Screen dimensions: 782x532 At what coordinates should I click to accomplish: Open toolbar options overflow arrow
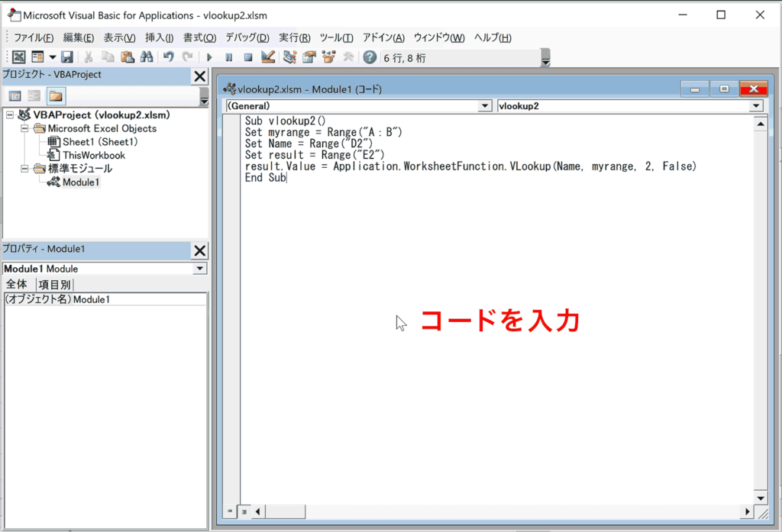coord(545,58)
